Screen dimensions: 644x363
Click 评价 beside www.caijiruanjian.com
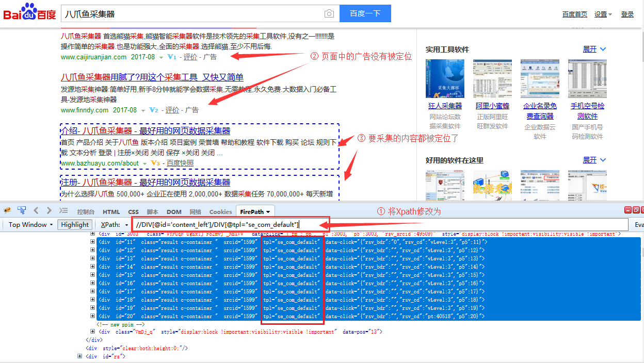[190, 57]
